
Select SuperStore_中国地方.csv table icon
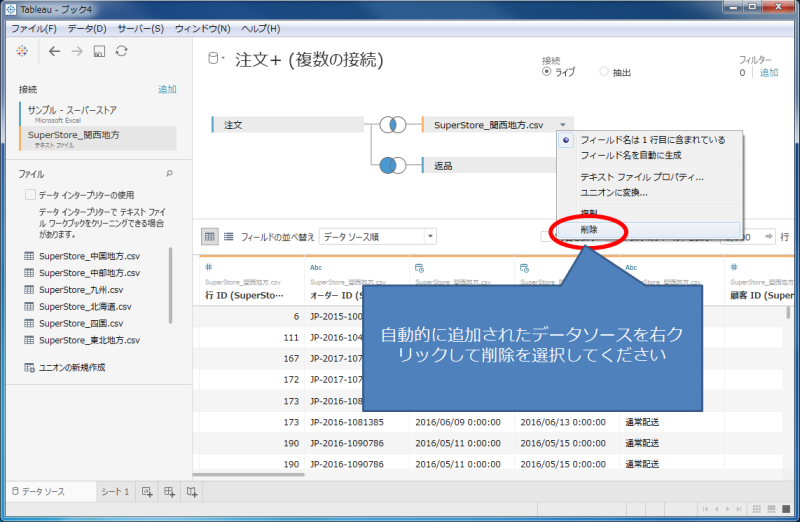[x=29, y=256]
